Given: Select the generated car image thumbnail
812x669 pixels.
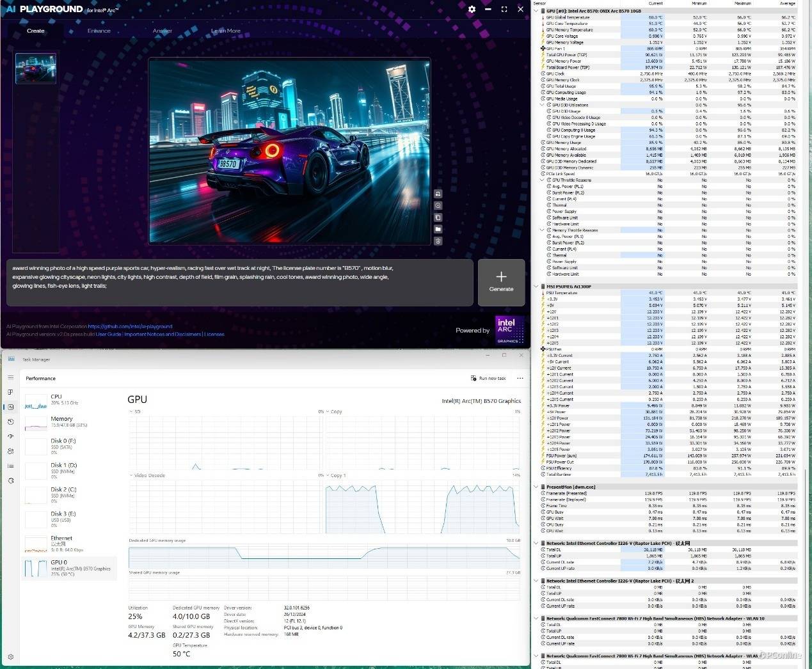Looking at the screenshot, I should tap(36, 68).
